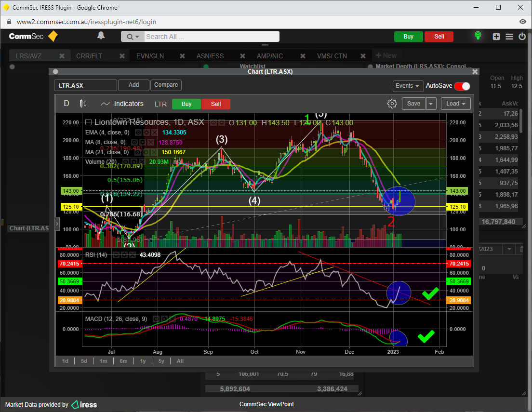Toggle visibility of MA (8) indicator
532x412 pixels.
[x=134, y=142]
